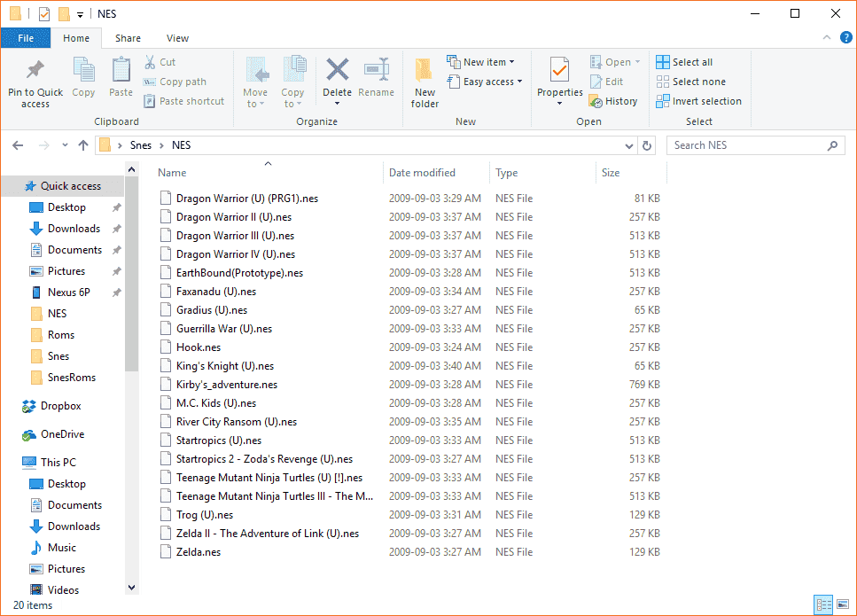This screenshot has height=616, width=857.
Task: Switch to Details view icon in status bar
Action: [823, 604]
